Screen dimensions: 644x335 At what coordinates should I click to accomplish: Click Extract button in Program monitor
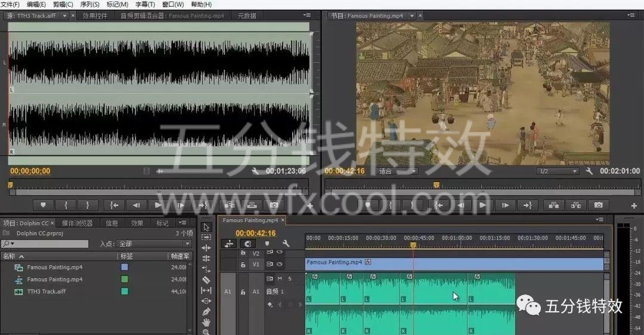[x=576, y=205]
